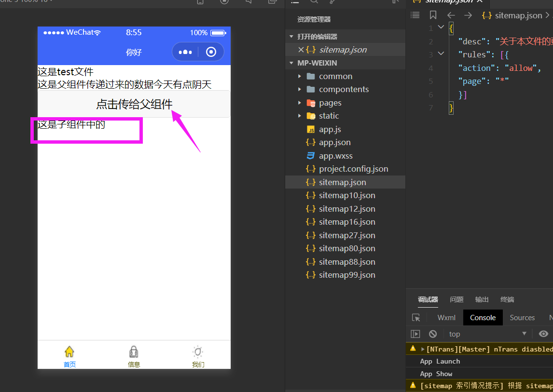Viewport: 553px width, 392px height.
Task: Open sitemap27.json file
Action: click(x=347, y=235)
